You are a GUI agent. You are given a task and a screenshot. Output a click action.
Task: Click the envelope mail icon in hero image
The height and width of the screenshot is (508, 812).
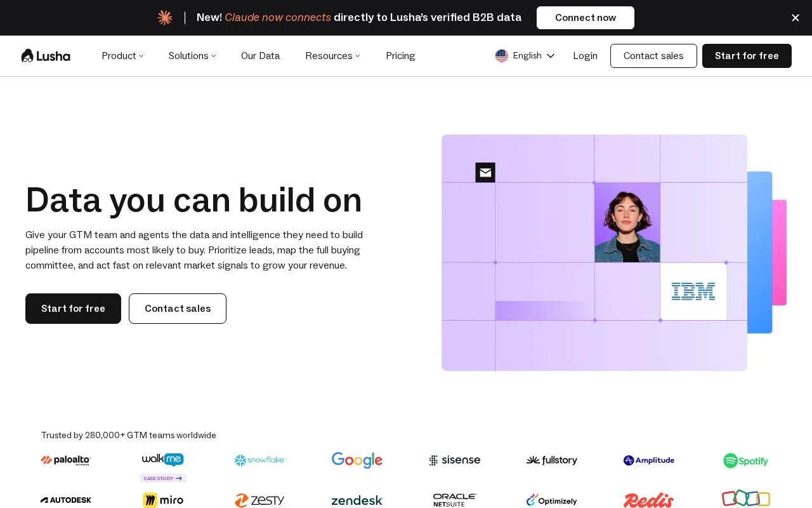point(485,172)
